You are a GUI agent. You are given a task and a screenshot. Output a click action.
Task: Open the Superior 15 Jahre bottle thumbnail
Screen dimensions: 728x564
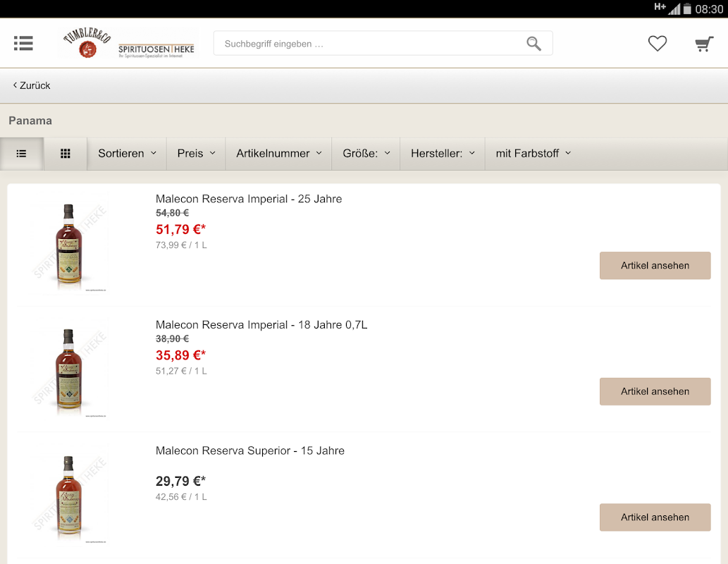[x=69, y=495]
